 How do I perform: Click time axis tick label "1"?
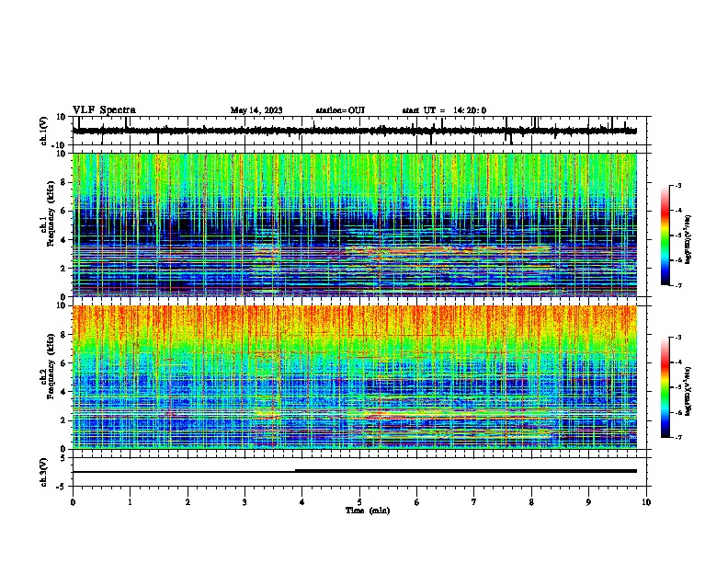tap(130, 502)
